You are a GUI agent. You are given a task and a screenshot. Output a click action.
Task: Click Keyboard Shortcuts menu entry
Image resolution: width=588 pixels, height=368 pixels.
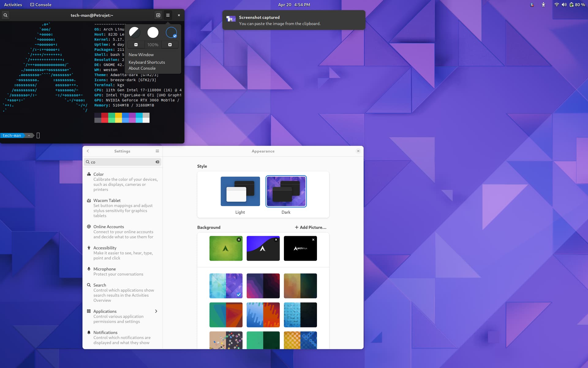click(x=147, y=62)
